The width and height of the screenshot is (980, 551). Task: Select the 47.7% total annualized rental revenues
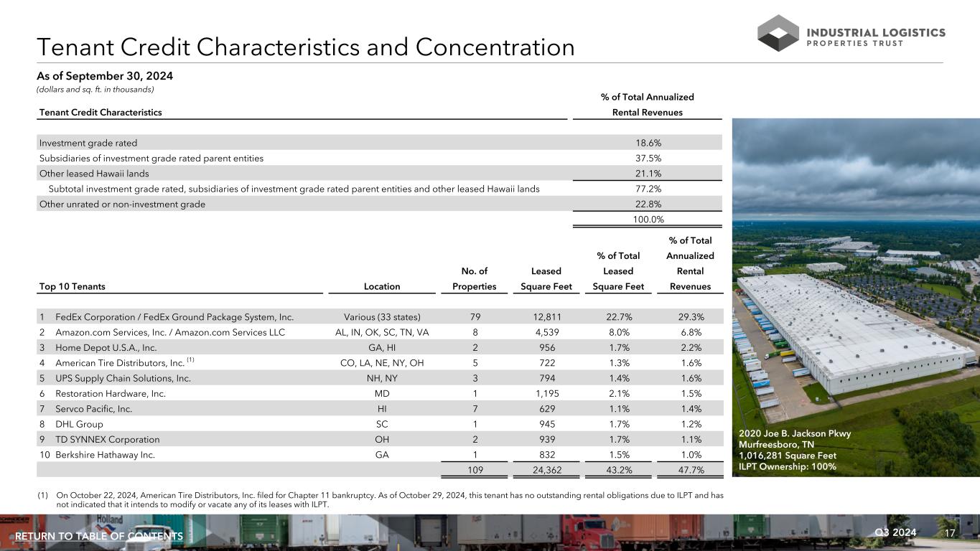690,470
